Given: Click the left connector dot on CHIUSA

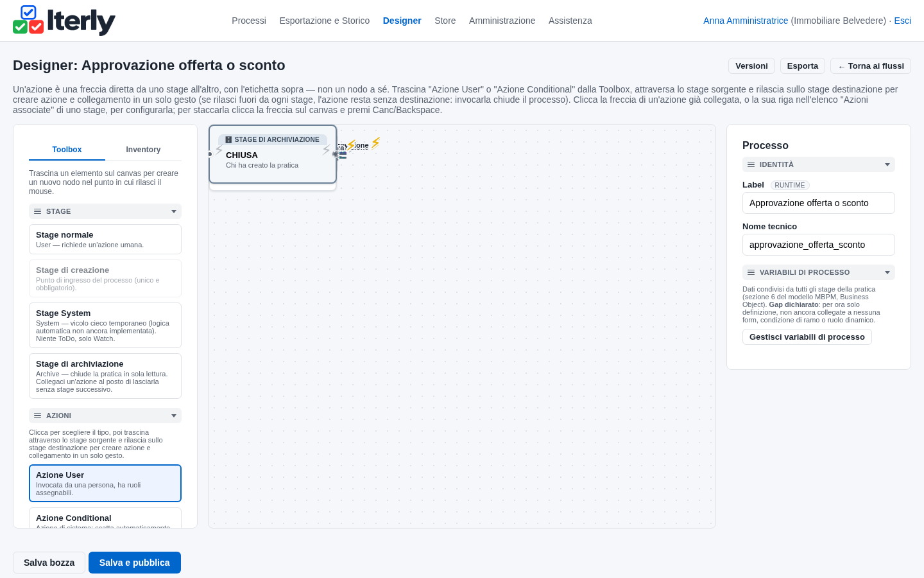Looking at the screenshot, I should click(210, 154).
